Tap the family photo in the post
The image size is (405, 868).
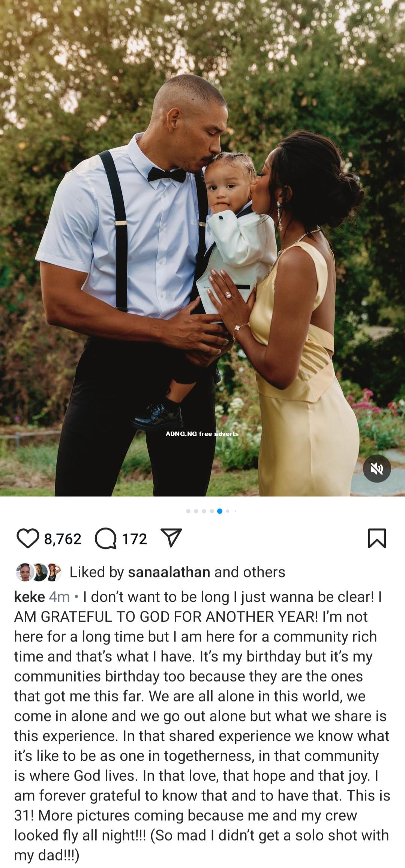pyautogui.click(x=202, y=248)
